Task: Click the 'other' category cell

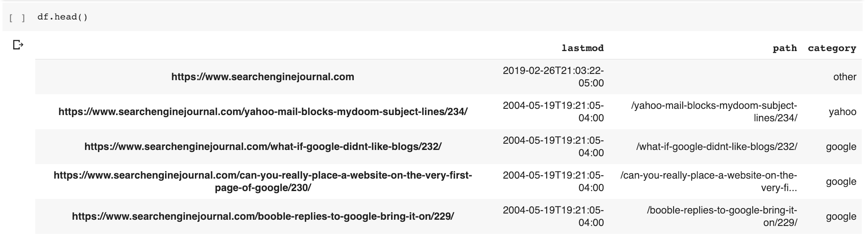Action: 844,77
